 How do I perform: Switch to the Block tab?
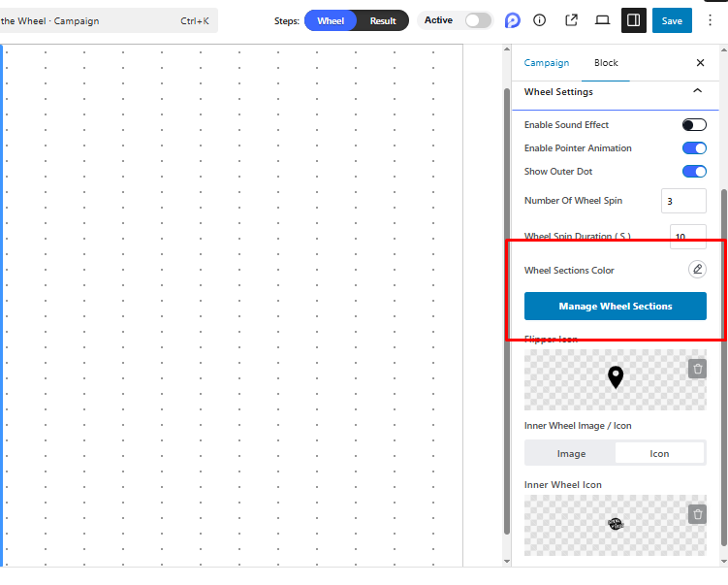606,63
